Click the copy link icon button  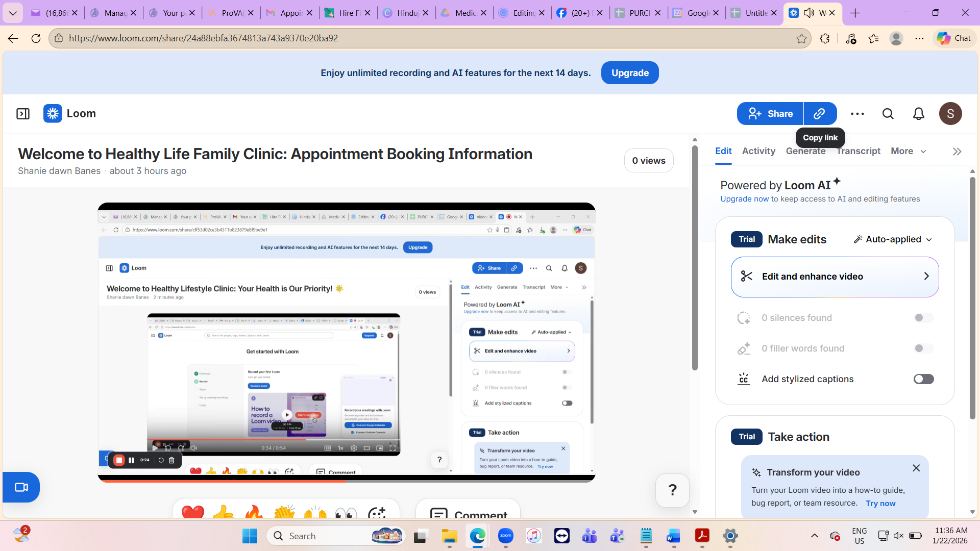pyautogui.click(x=820, y=114)
